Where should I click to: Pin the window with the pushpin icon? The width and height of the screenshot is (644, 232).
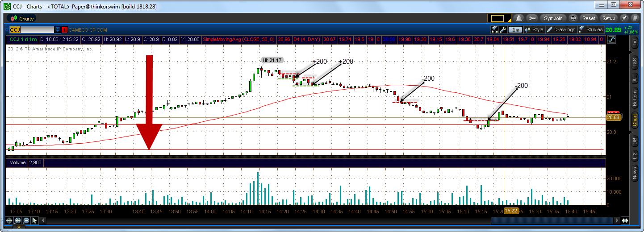624,18
